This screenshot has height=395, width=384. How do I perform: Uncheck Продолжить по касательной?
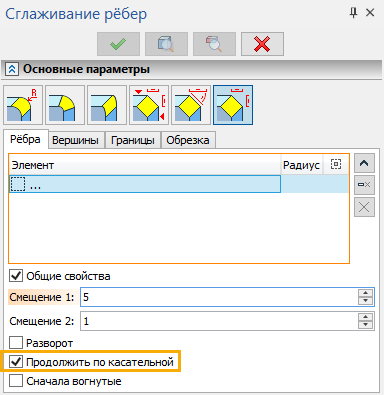coord(16,362)
